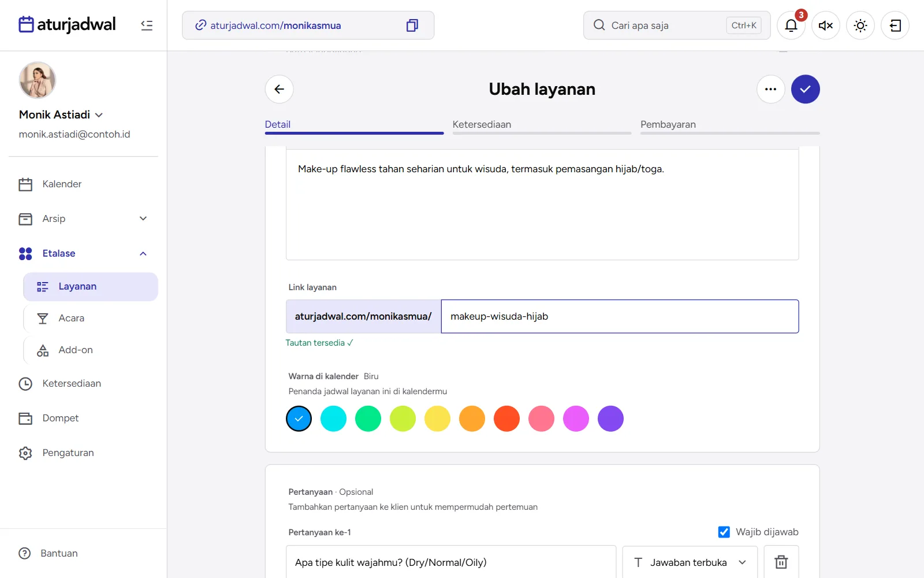Go back with the arrow button

point(280,89)
